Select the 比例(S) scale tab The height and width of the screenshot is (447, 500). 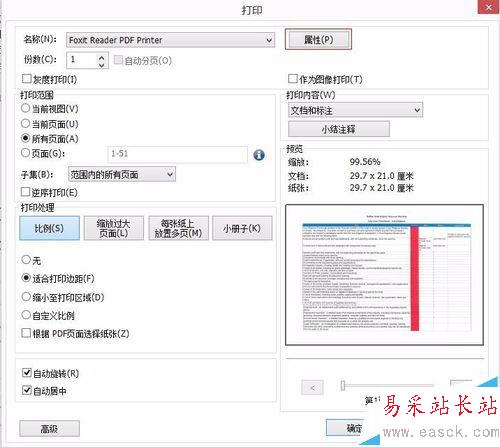[49, 228]
